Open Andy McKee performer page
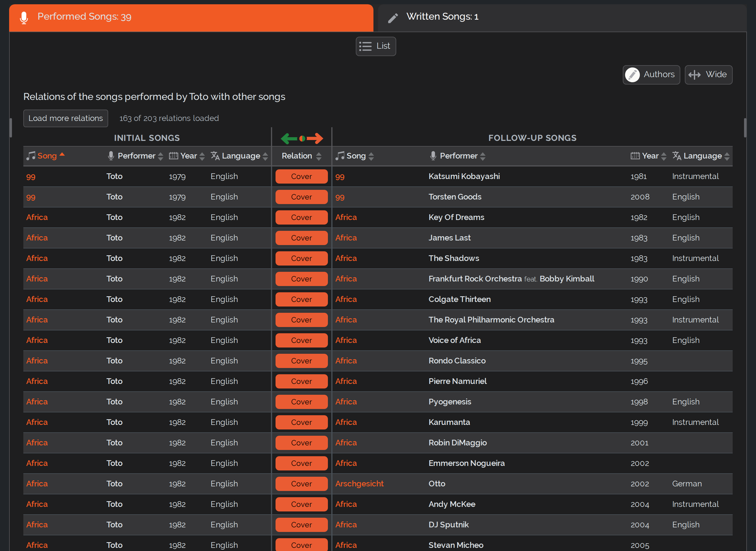This screenshot has width=756, height=551. (452, 504)
